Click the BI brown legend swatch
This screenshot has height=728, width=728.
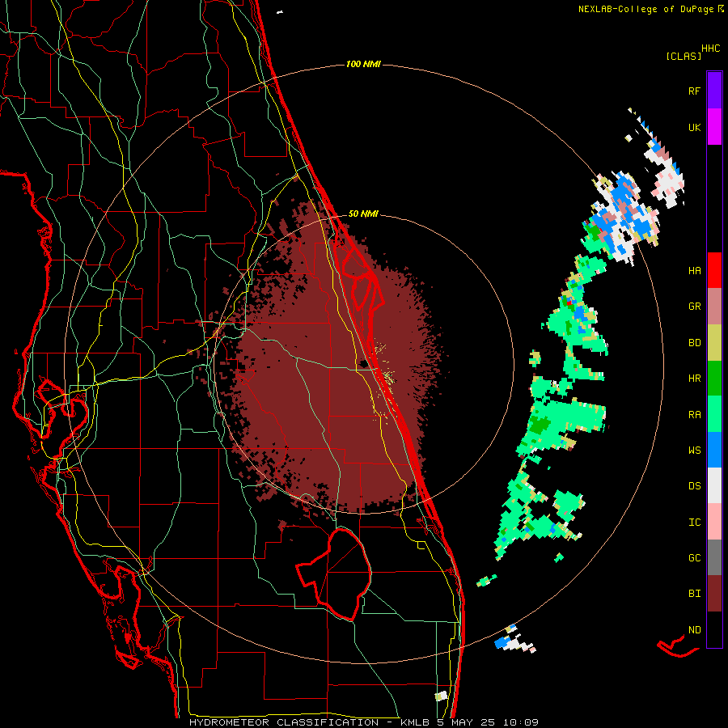click(714, 594)
